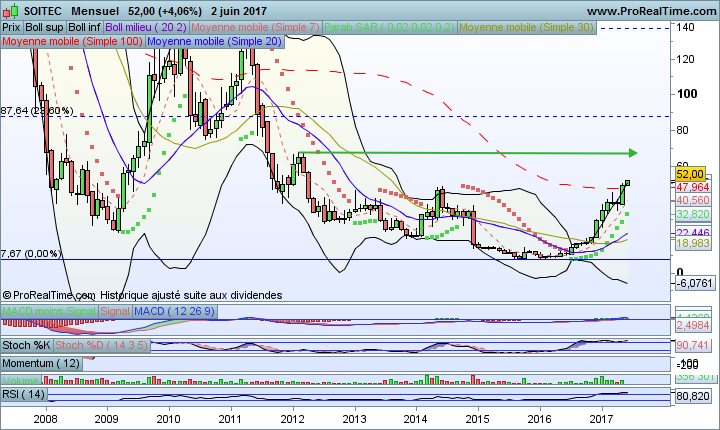Click the www.ProRealTime.com link
The image size is (720, 430).
[651, 11]
